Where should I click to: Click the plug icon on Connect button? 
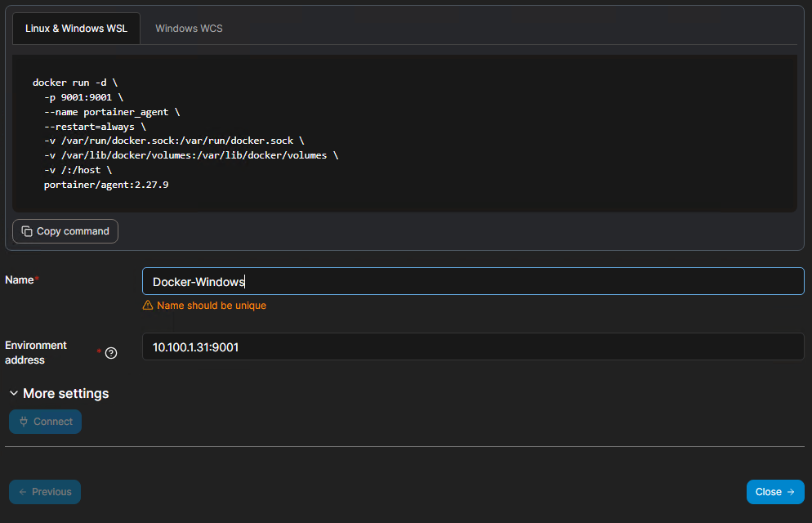pos(24,422)
